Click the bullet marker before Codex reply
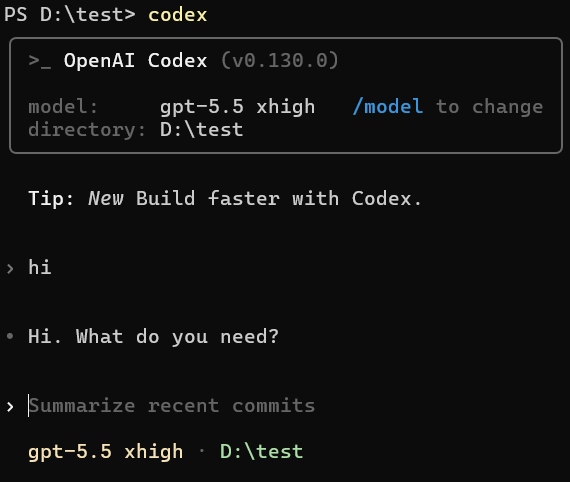The image size is (570, 482). tap(10, 336)
